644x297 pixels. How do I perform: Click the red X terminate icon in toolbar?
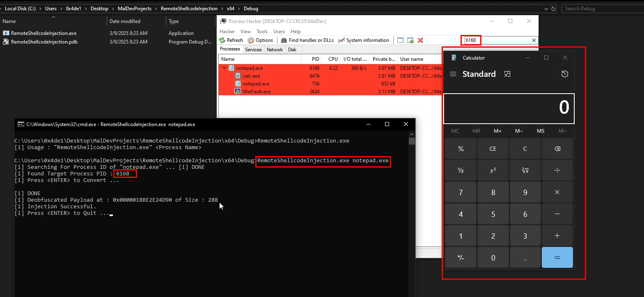point(420,40)
